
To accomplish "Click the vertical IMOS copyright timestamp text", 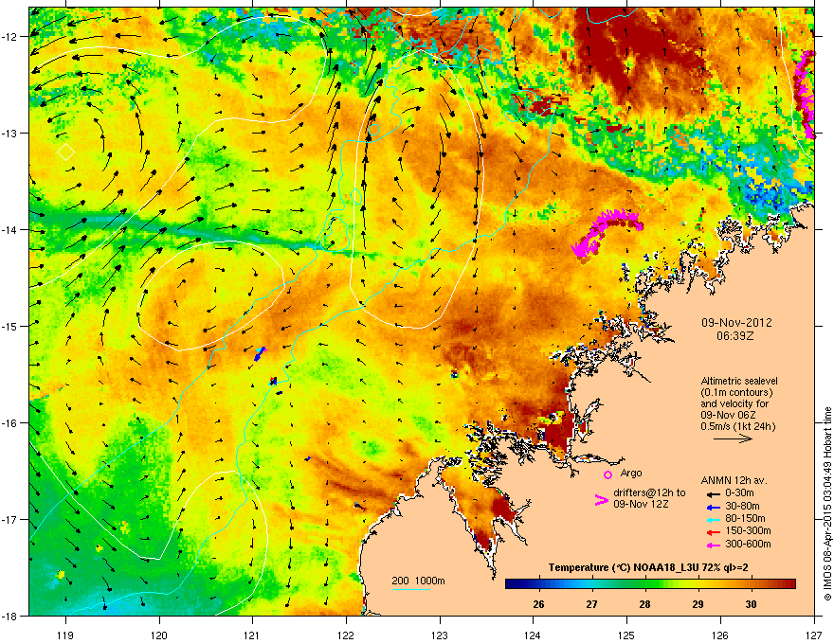I will [827, 504].
